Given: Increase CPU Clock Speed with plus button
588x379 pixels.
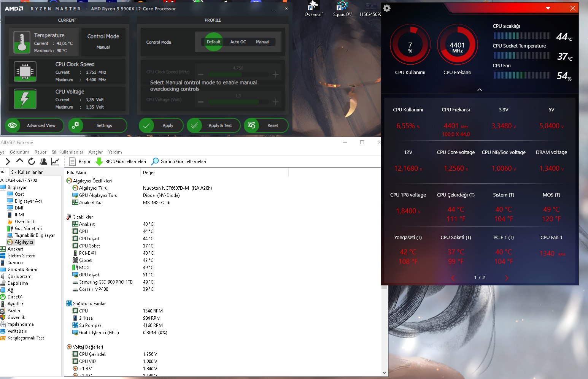Looking at the screenshot, I should (276, 75).
